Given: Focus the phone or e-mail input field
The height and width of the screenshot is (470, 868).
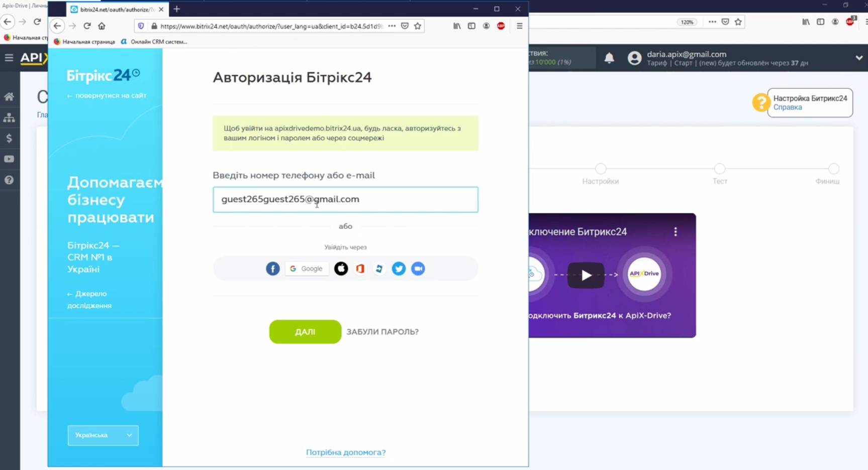Looking at the screenshot, I should click(x=345, y=199).
